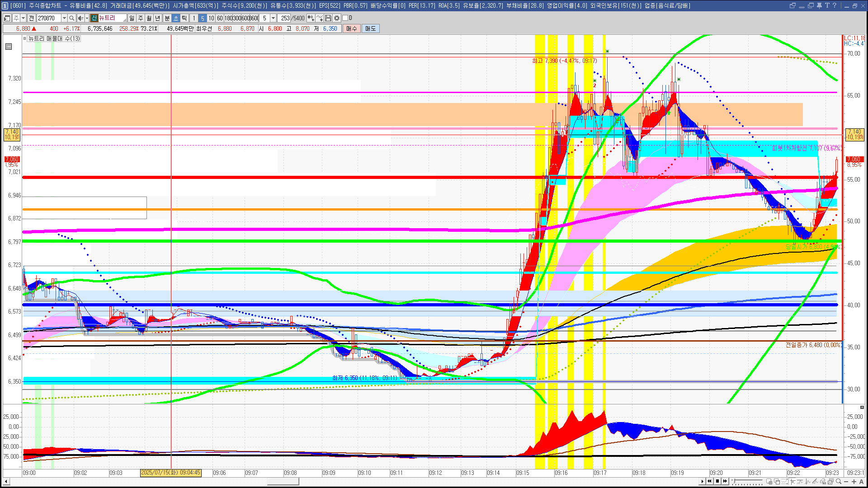This screenshot has height=488, width=868.
Task: Open the 주 type dropdown arrow
Action: point(23,18)
